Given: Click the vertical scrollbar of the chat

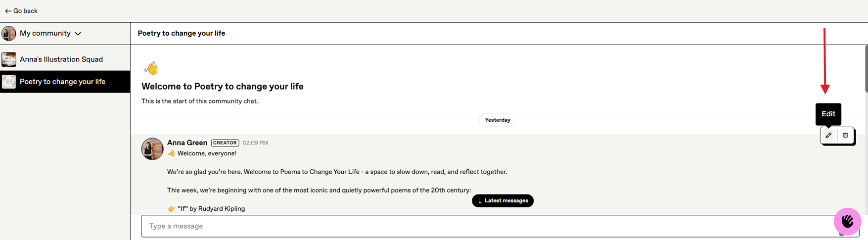Looking at the screenshot, I should pyautogui.click(x=866, y=69).
